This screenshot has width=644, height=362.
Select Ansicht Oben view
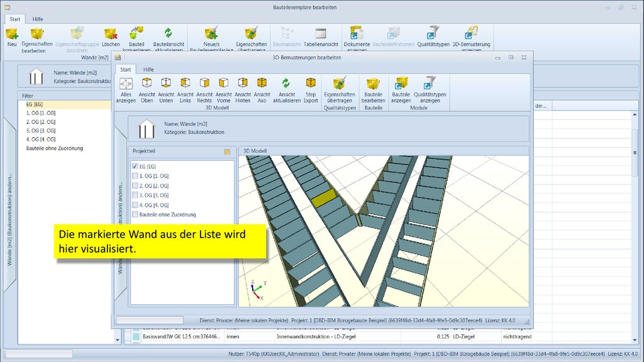(147, 90)
